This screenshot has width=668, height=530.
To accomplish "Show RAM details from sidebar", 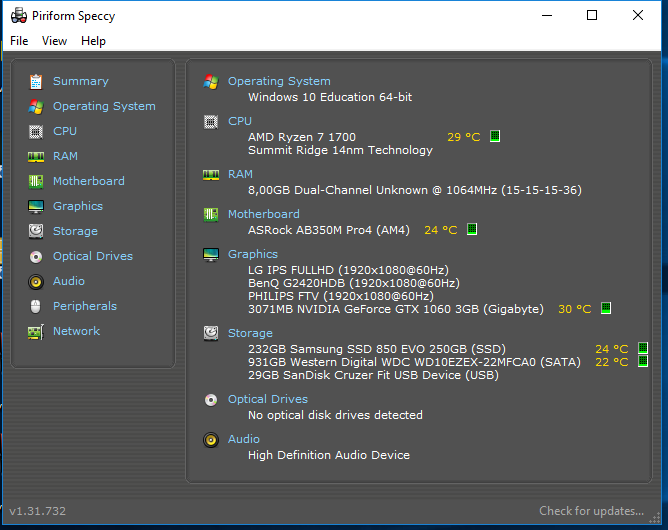I will click(x=65, y=156).
